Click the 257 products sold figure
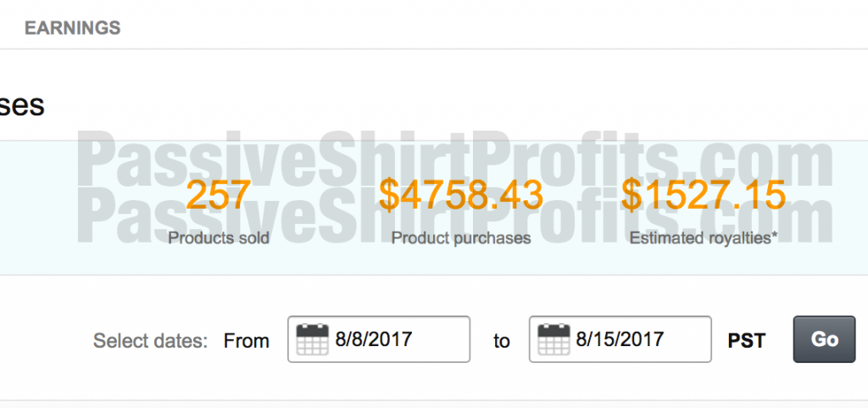 tap(218, 195)
